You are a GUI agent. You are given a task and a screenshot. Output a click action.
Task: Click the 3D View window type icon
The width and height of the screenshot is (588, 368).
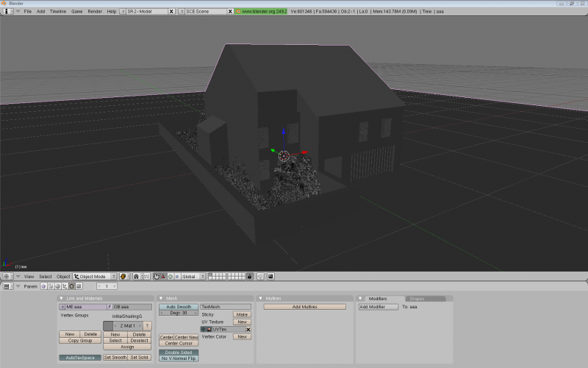[x=6, y=276]
